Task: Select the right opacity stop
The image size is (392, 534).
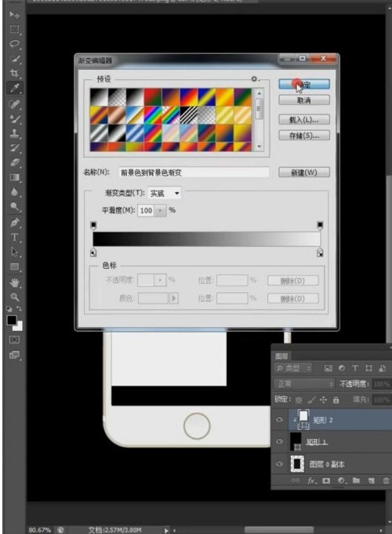Action: pyautogui.click(x=320, y=226)
